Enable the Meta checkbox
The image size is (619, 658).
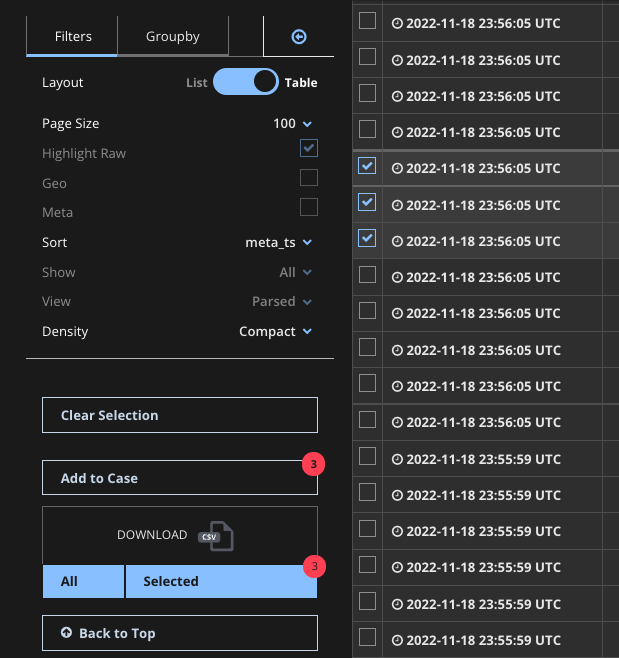[x=309, y=207]
